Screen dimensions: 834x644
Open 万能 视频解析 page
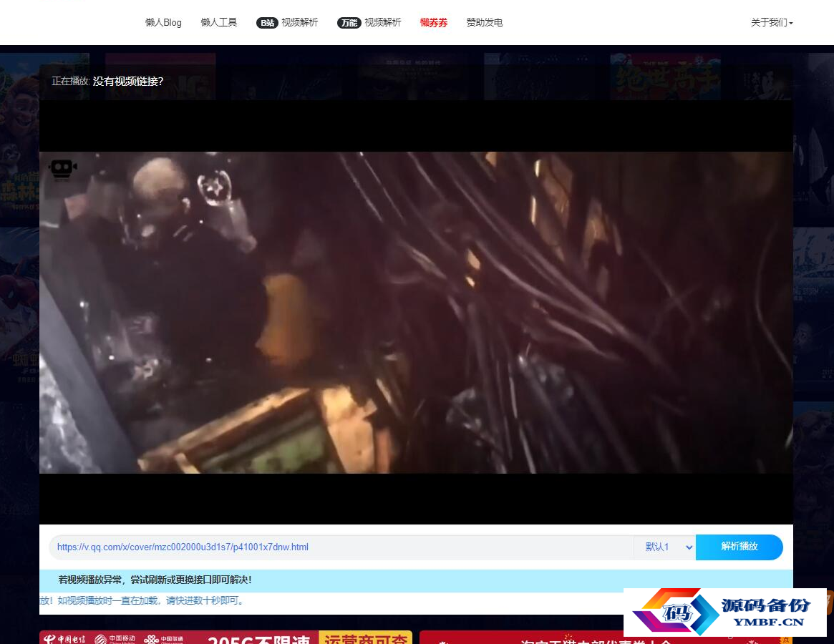click(x=369, y=22)
